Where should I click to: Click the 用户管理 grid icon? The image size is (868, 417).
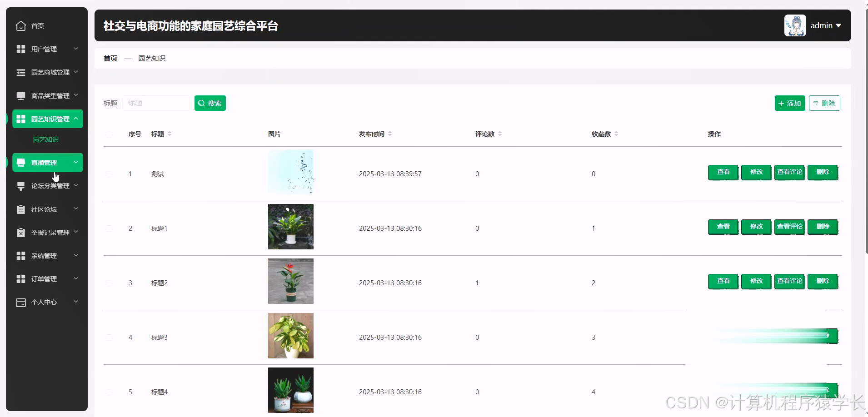20,49
